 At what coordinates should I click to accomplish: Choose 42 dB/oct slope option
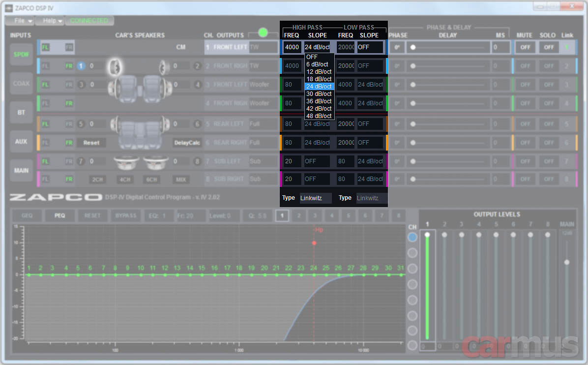click(319, 109)
